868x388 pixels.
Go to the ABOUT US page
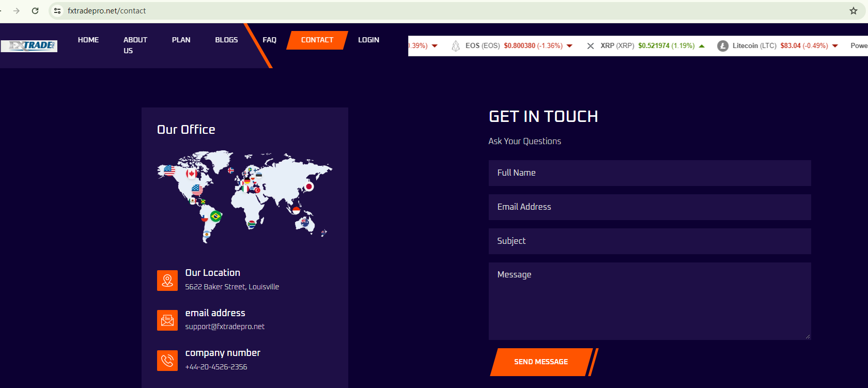tap(135, 45)
